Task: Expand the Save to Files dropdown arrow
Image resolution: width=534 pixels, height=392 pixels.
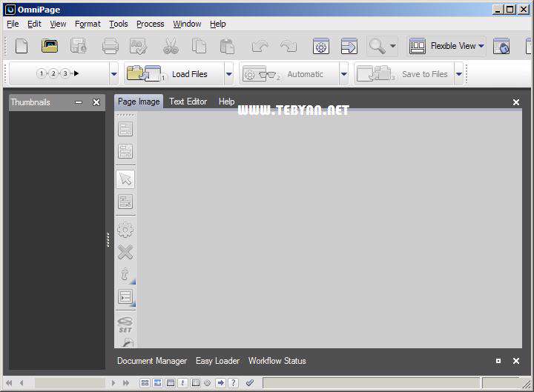Action: 459,74
